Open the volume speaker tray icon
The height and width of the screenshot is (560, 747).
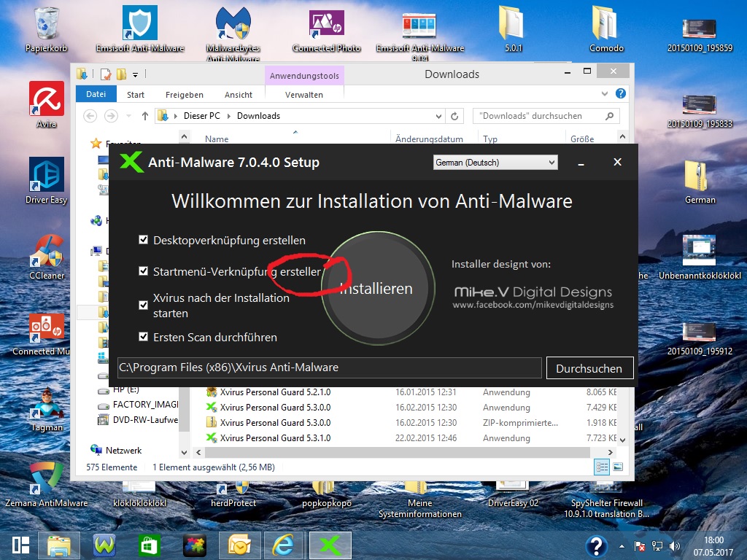tap(675, 546)
